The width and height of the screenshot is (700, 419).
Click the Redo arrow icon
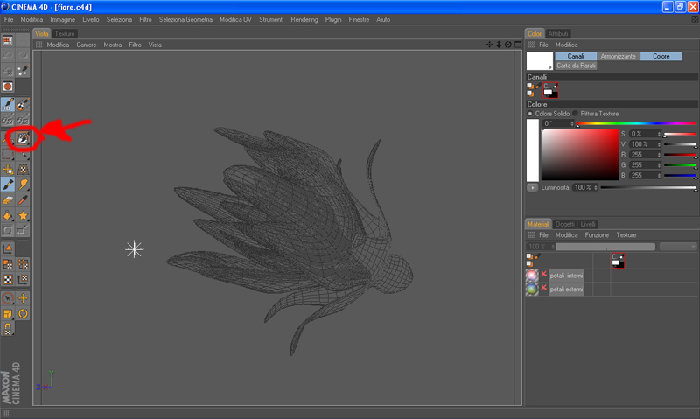pos(23,54)
